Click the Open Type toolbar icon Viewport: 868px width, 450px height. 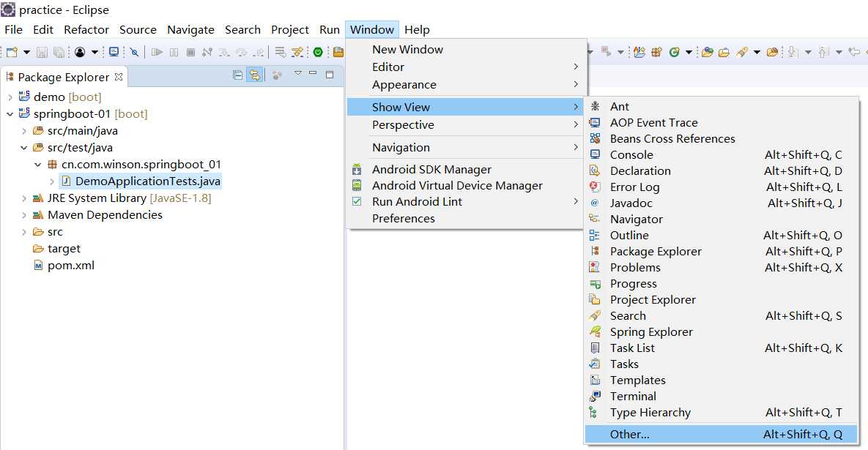(x=708, y=52)
